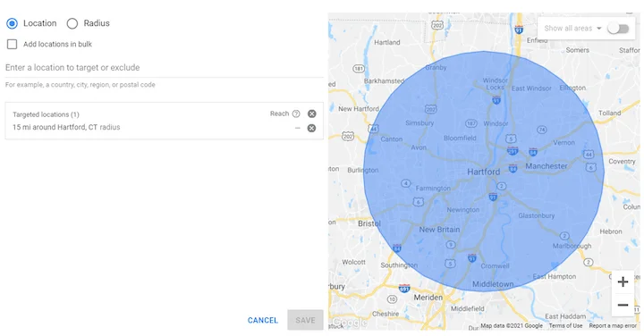Click the Simsbury map label
The width and height of the screenshot is (644, 336).
tap(419, 123)
